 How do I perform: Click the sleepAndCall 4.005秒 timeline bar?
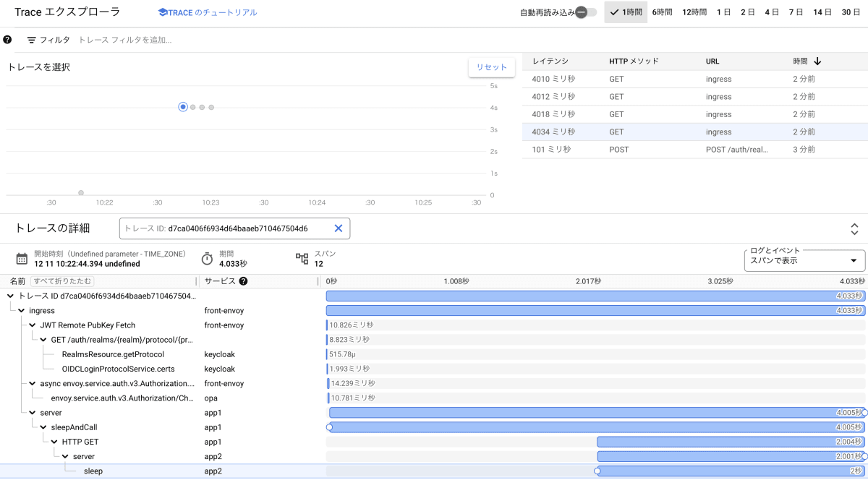(x=597, y=427)
